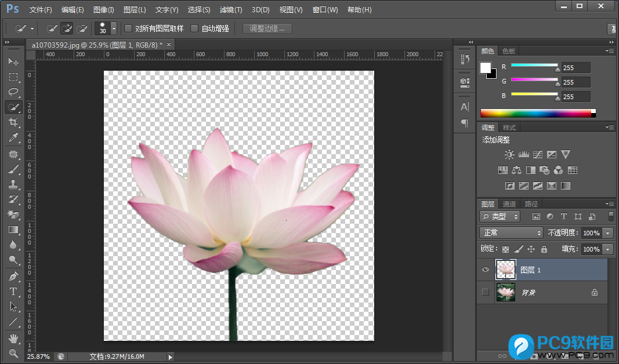Toggle lock all for layer
This screenshot has width=619, height=364.
pos(544,249)
